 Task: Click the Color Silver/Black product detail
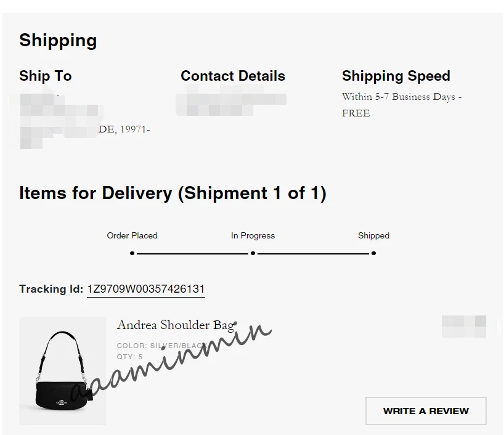(x=160, y=346)
